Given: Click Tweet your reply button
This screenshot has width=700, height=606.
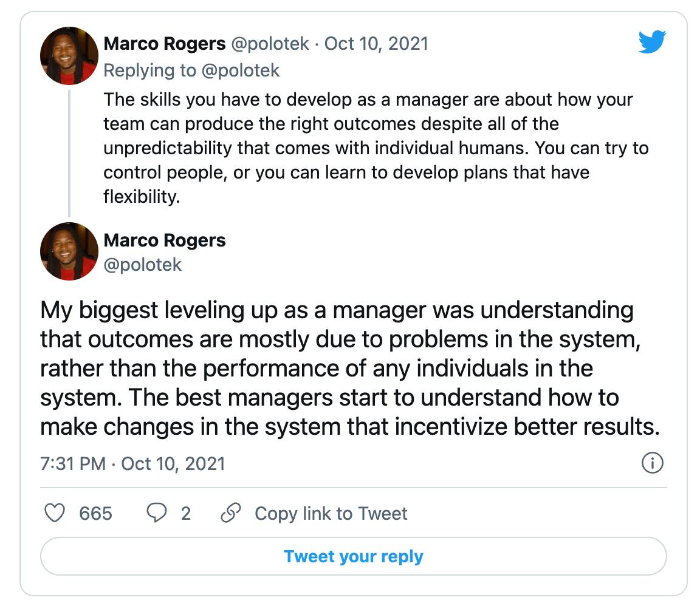Looking at the screenshot, I should (x=354, y=556).
